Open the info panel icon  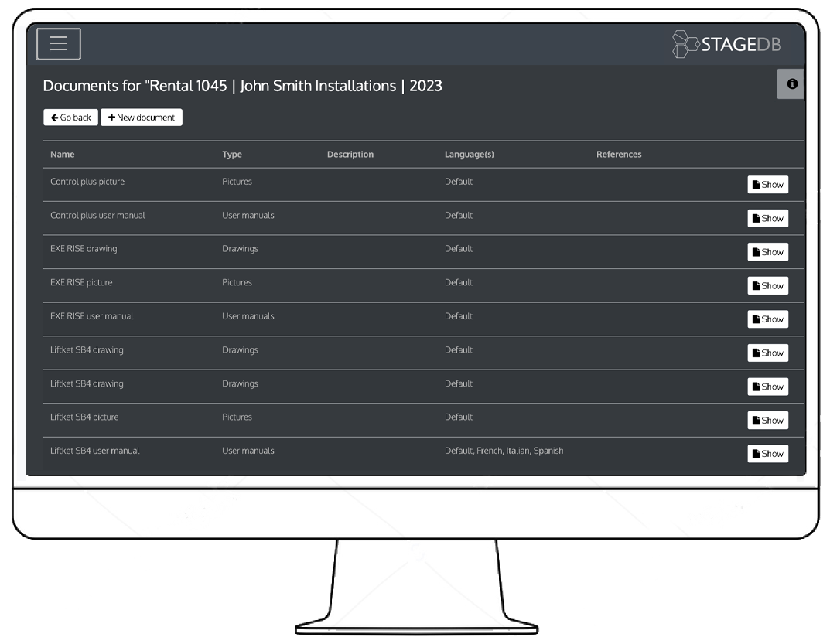tap(792, 83)
